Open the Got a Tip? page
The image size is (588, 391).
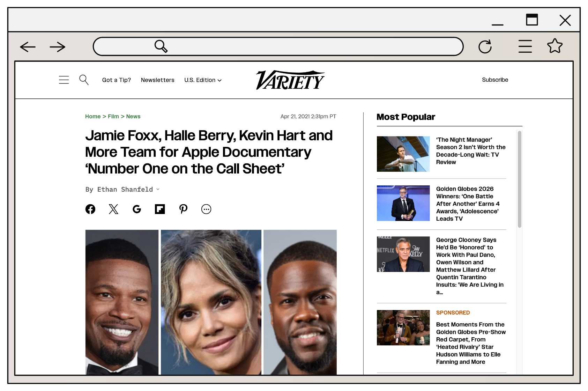(116, 80)
